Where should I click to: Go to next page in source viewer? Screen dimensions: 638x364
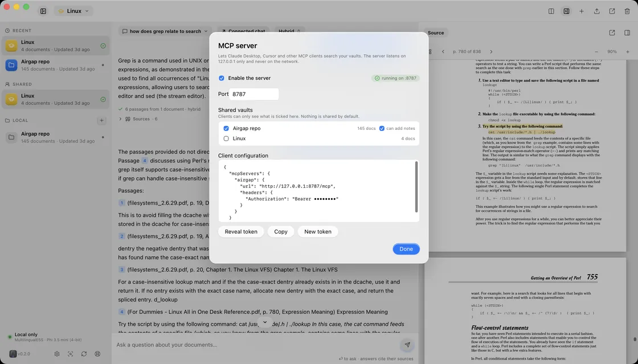click(491, 52)
